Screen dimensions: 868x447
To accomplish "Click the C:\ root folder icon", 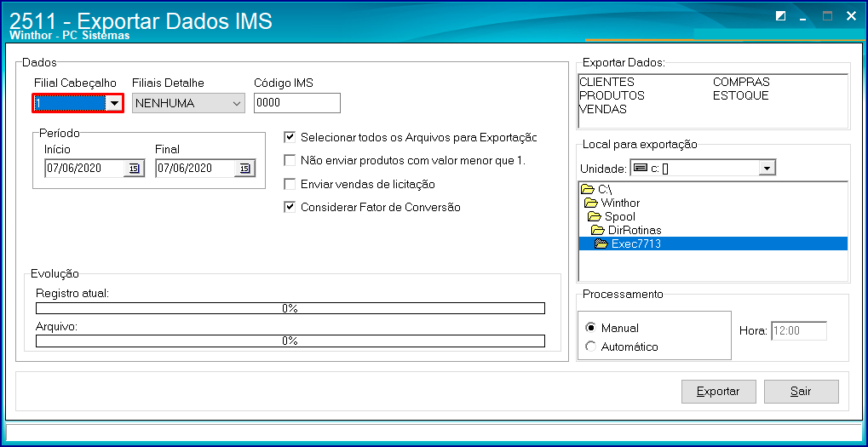I will pos(588,190).
